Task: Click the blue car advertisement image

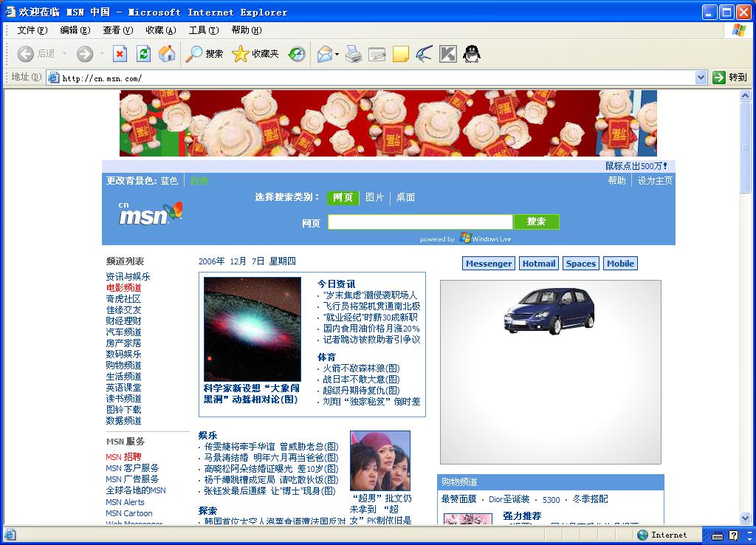Action: [x=549, y=311]
